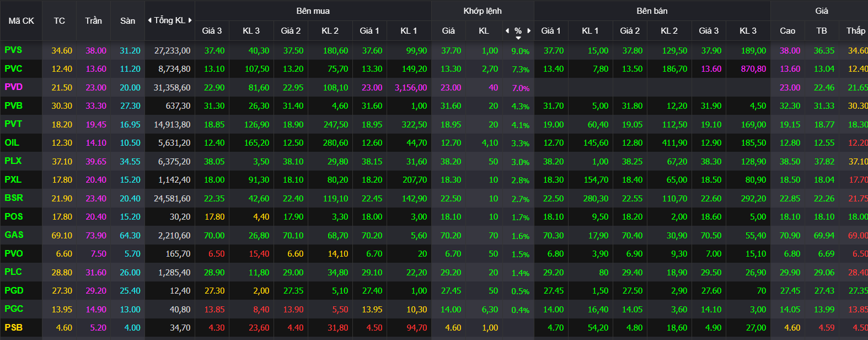This screenshot has height=340, width=868.
Task: Click PSB ceiling price 5.20
Action: tap(99, 328)
